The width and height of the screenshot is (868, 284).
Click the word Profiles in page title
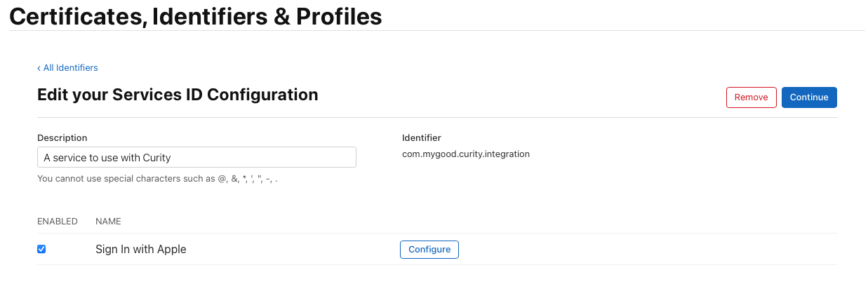pos(338,16)
